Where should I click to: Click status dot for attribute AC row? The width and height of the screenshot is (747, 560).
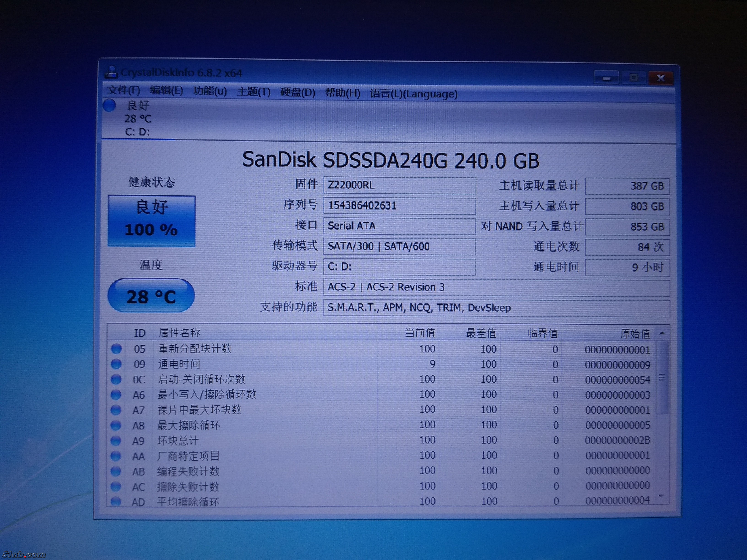pos(116,486)
